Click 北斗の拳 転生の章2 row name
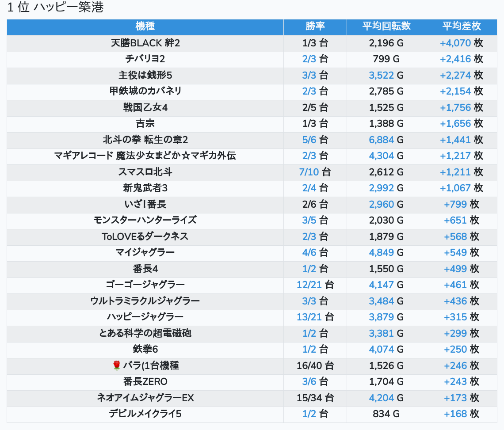The image size is (504, 430). pyautogui.click(x=145, y=140)
